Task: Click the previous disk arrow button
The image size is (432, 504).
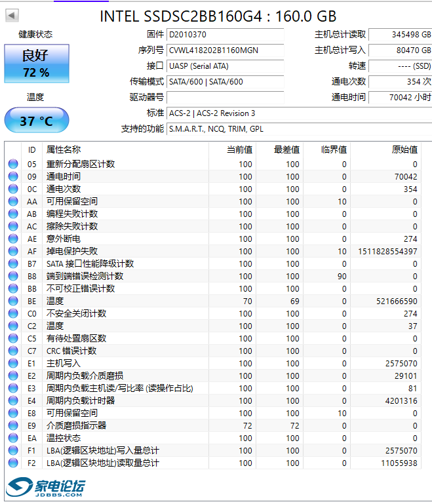Action: 12,15
